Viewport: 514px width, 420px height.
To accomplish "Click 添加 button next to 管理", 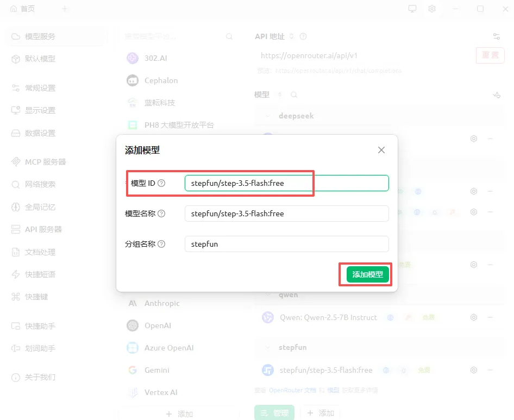I will pyautogui.click(x=320, y=413).
